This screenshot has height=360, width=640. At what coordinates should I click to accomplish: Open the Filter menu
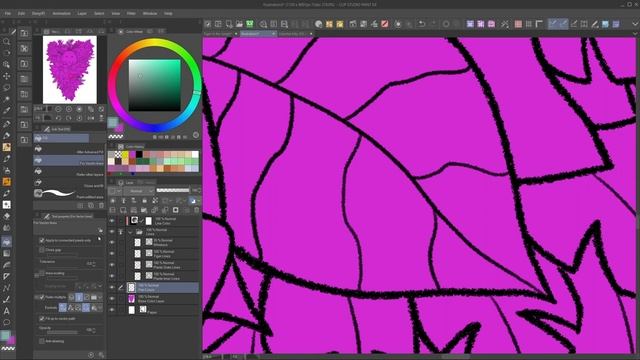tap(131, 13)
